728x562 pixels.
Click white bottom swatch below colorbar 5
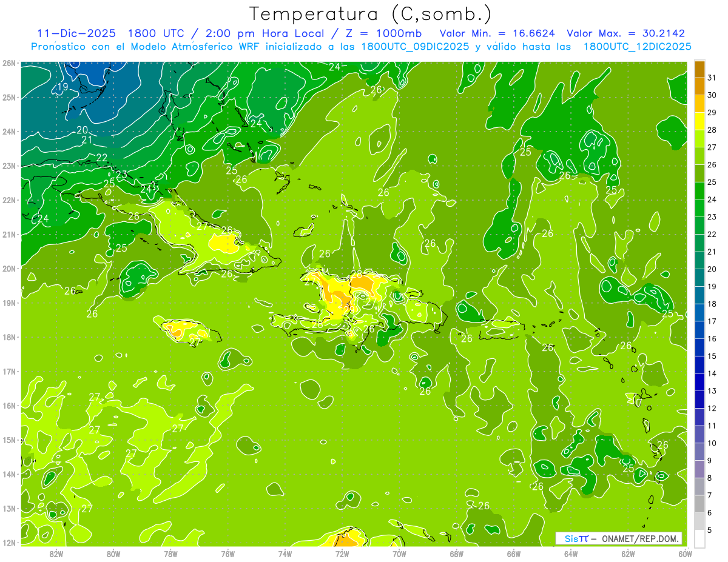699,538
